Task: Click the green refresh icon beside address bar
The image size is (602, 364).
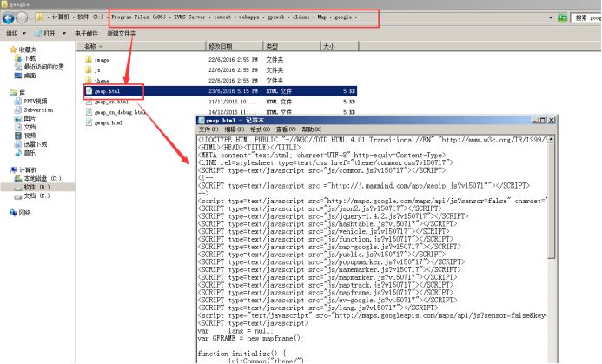Action: tap(562, 17)
